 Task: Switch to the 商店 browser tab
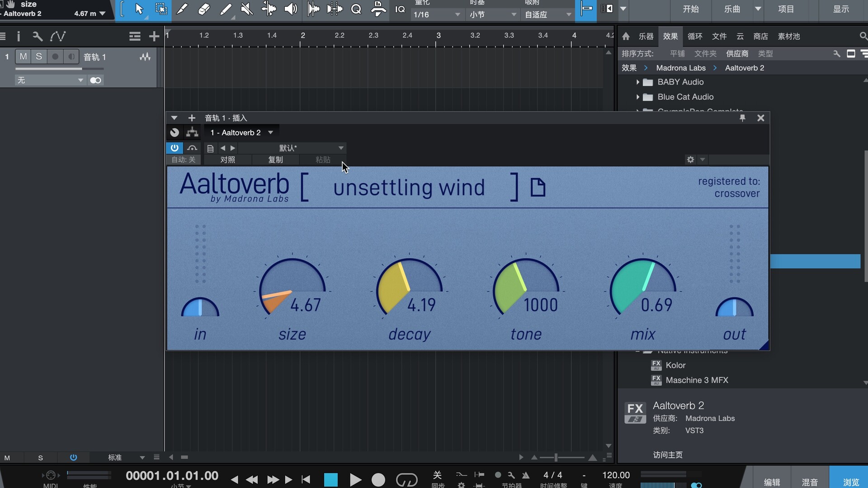(761, 36)
